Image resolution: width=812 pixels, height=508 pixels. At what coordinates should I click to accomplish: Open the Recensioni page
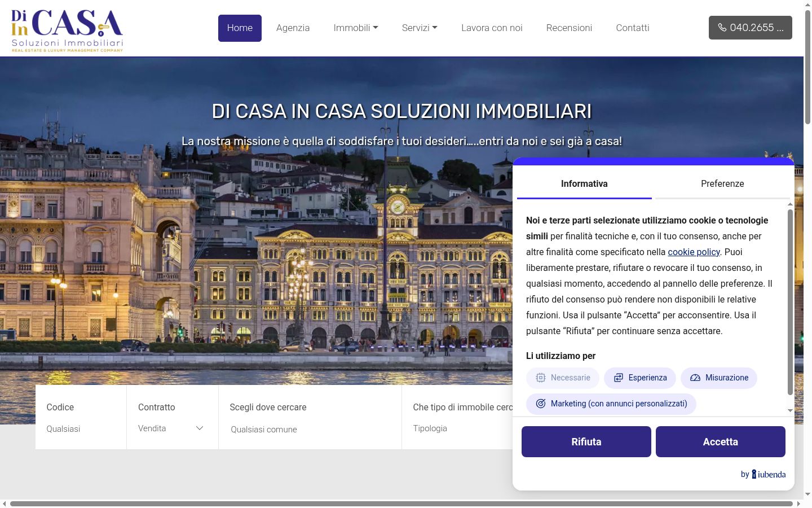(x=569, y=28)
